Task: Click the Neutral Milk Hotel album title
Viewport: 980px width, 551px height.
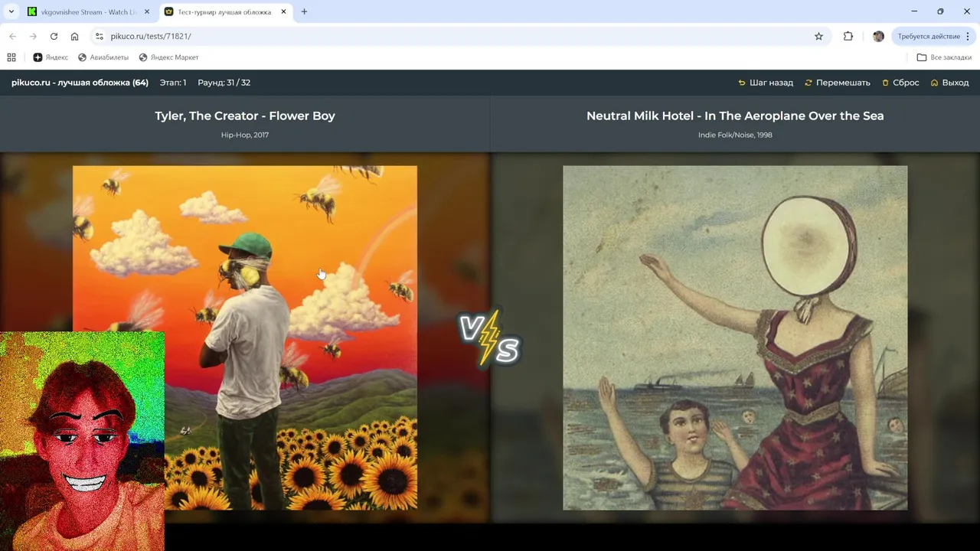Action: pos(735,116)
